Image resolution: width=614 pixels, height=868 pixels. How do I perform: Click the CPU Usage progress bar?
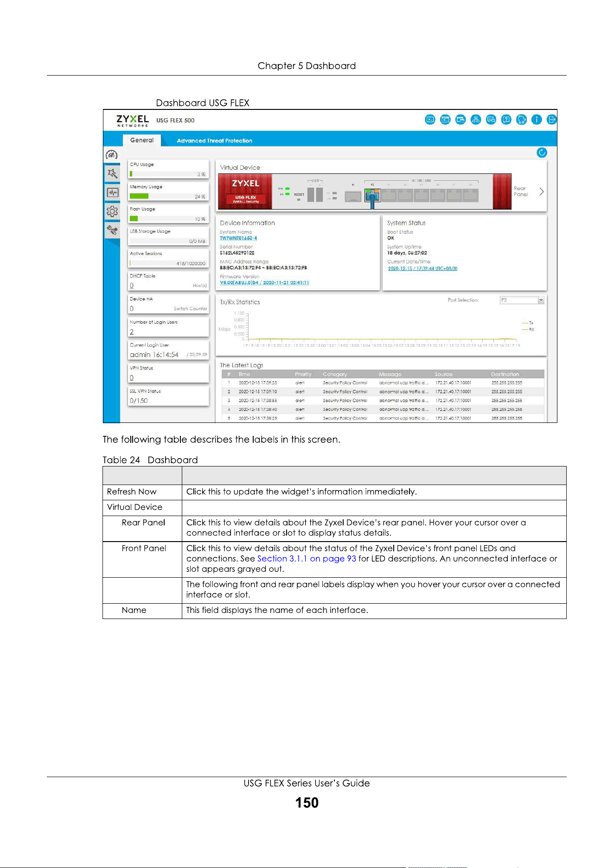click(x=168, y=174)
